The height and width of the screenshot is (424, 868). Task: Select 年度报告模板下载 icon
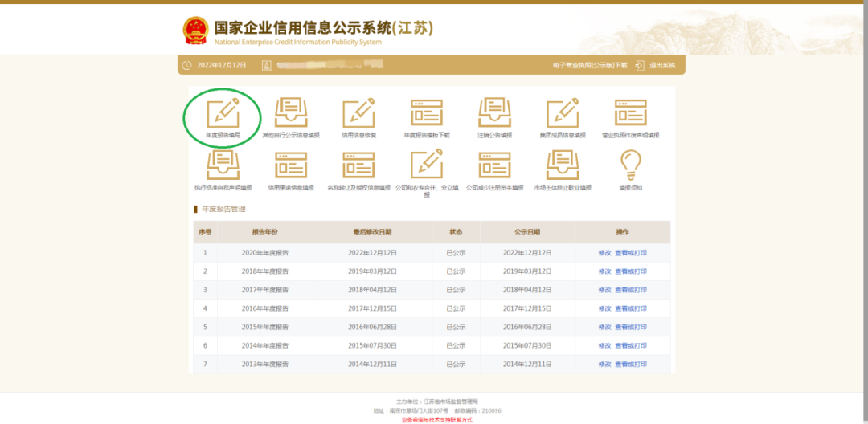pyautogui.click(x=427, y=113)
